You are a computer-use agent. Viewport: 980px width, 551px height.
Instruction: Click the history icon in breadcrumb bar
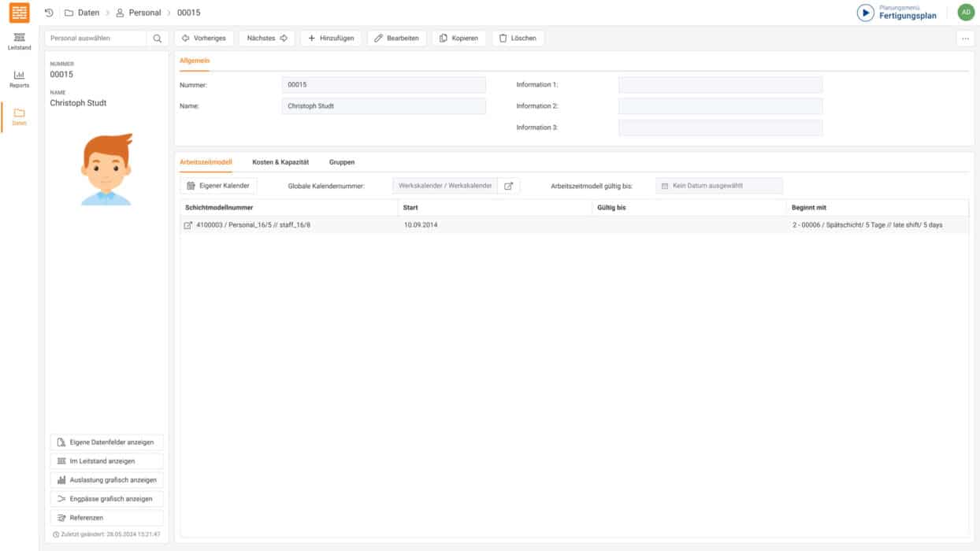click(x=49, y=13)
